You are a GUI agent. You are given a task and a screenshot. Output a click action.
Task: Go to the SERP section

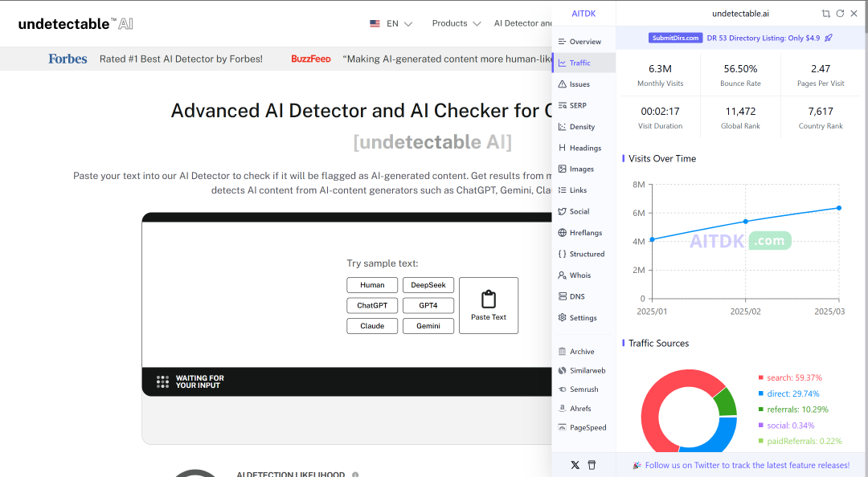(x=583, y=105)
